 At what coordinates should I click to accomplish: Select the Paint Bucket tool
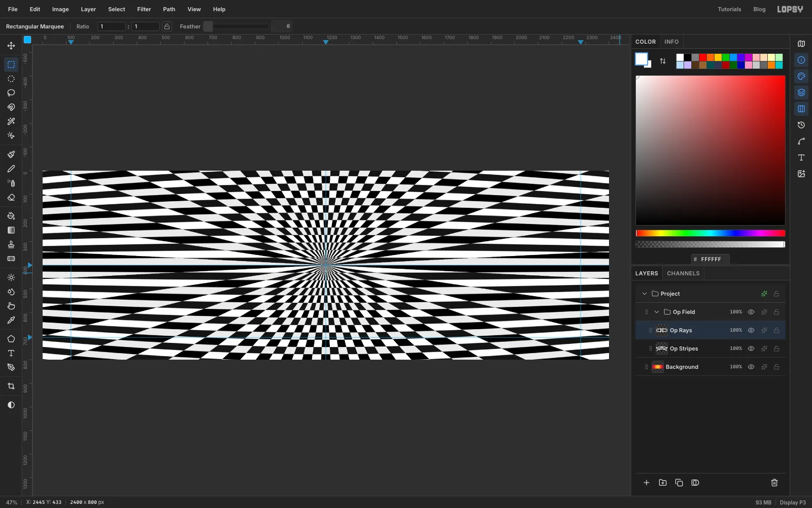11,216
